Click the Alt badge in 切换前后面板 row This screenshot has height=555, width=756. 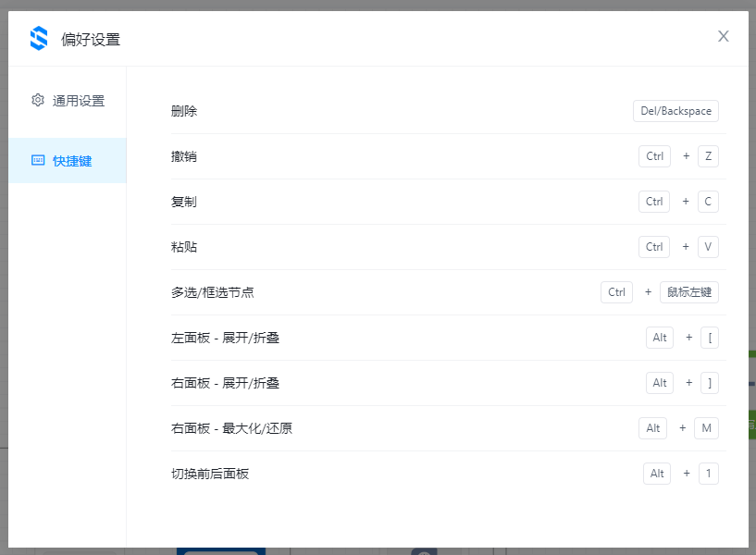pyautogui.click(x=657, y=474)
